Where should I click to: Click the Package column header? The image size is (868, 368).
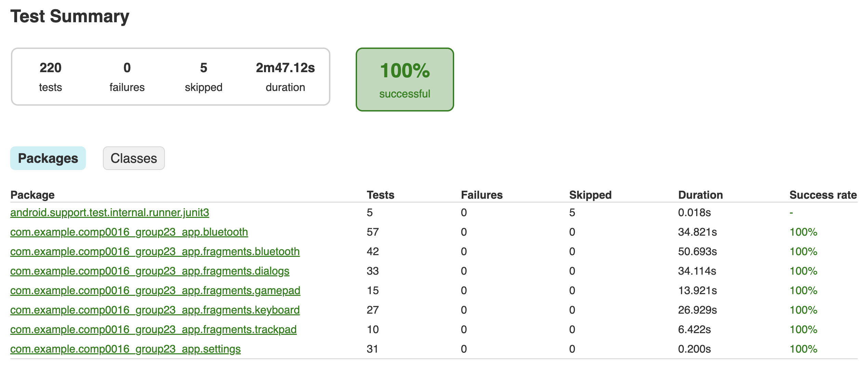click(32, 195)
